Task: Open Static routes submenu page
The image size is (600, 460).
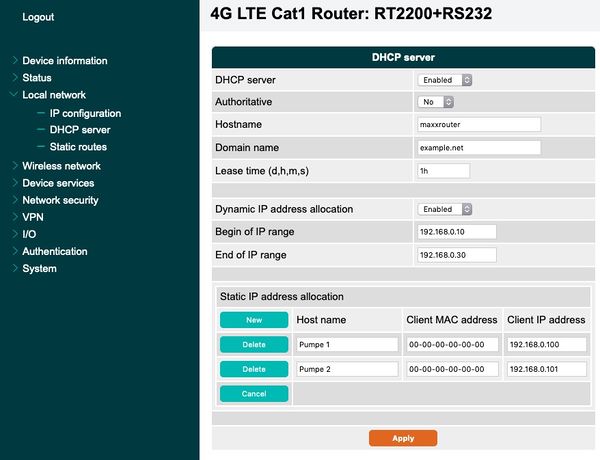Action: [78, 147]
